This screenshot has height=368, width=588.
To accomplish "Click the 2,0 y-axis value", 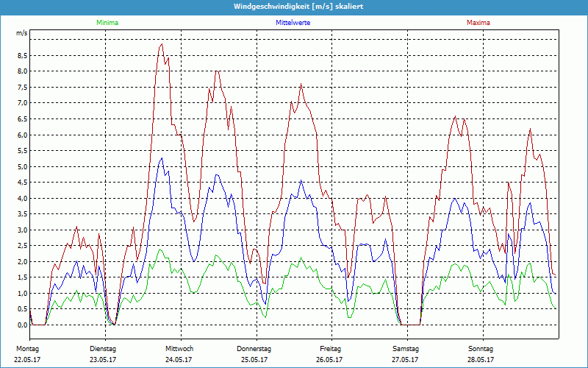I will tap(23, 262).
